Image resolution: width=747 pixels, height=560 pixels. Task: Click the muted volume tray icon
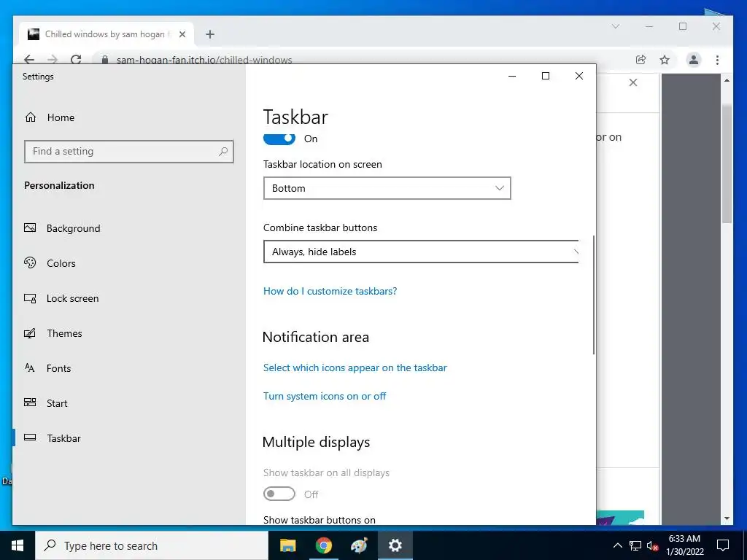click(x=653, y=545)
